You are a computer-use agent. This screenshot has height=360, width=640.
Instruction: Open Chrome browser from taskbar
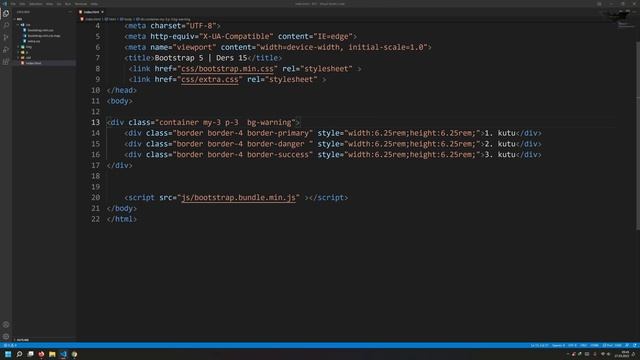74,354
